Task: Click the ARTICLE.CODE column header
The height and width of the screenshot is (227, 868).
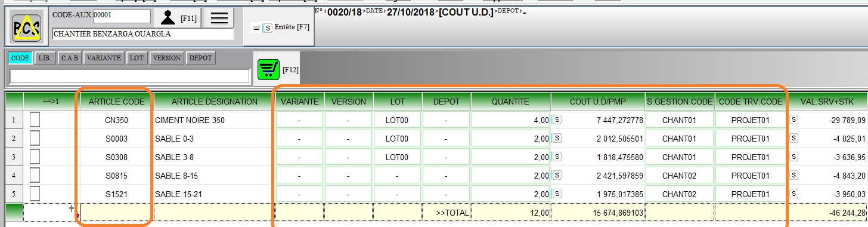Action: (x=117, y=102)
